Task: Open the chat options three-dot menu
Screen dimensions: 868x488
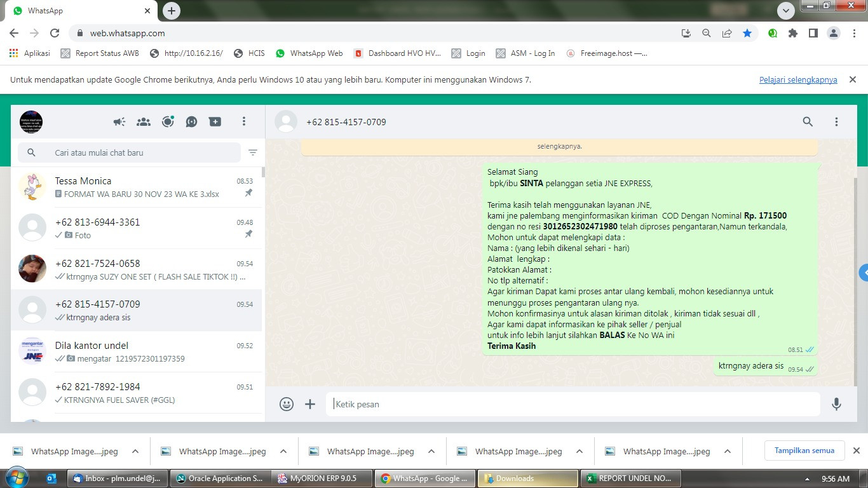Action: (x=836, y=121)
